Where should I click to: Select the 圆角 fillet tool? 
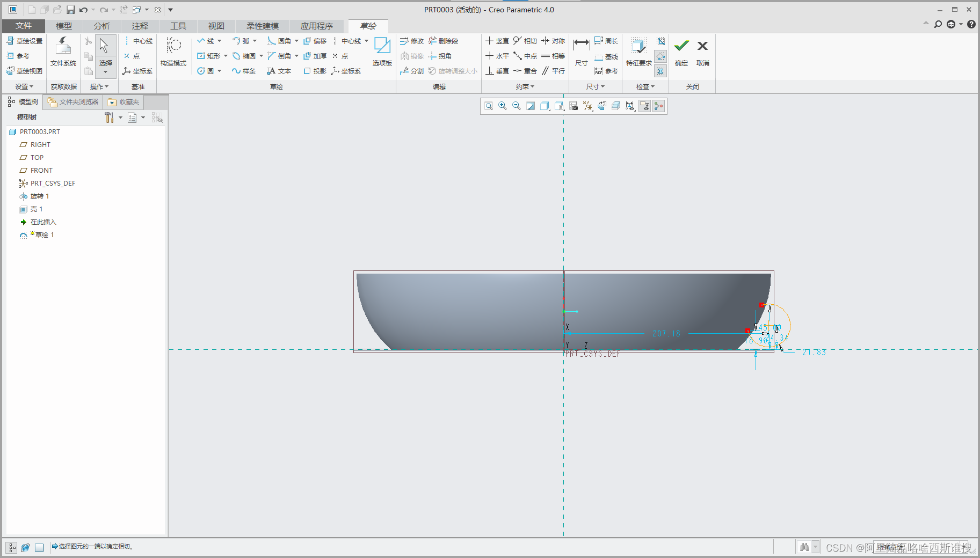279,41
